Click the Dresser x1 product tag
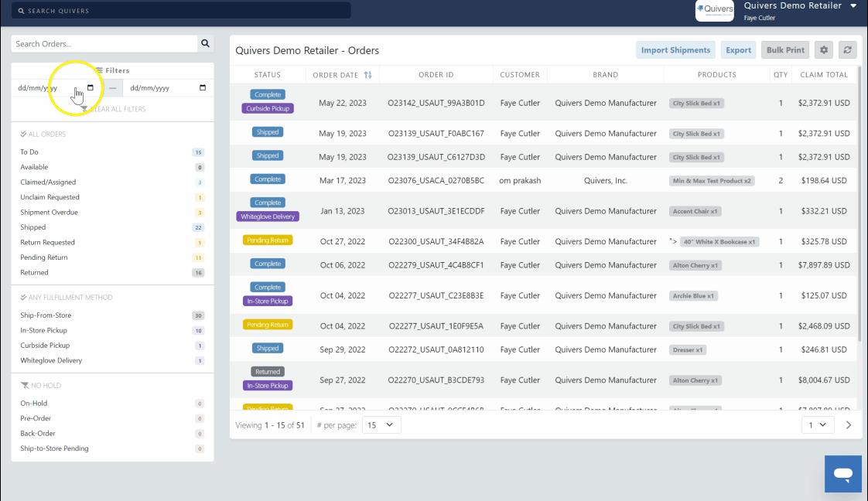The width and height of the screenshot is (868, 501). [x=688, y=350]
